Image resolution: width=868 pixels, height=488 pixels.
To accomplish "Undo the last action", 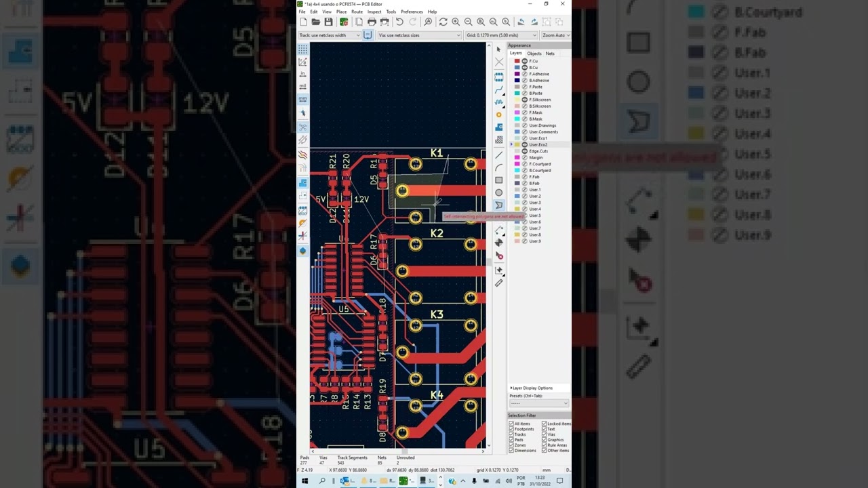I will pyautogui.click(x=399, y=22).
